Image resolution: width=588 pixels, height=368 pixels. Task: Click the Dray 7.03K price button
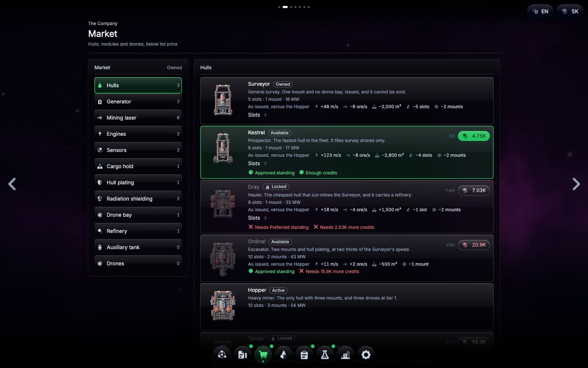point(474,190)
